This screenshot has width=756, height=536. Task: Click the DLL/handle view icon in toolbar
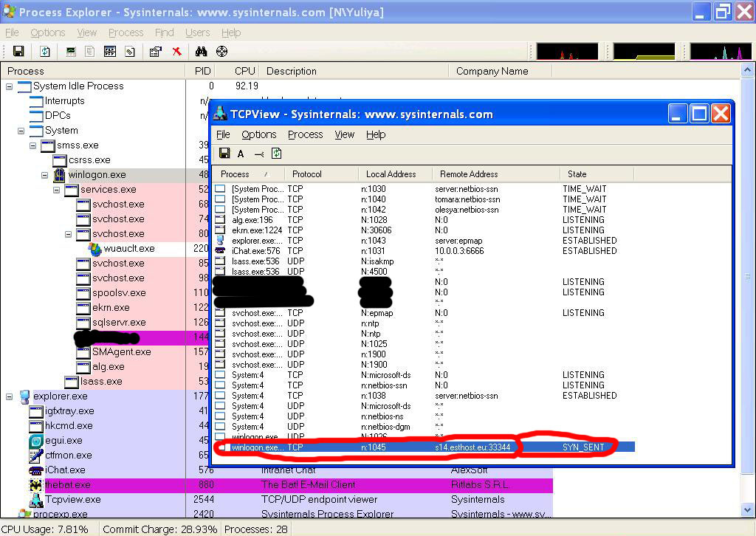(130, 51)
